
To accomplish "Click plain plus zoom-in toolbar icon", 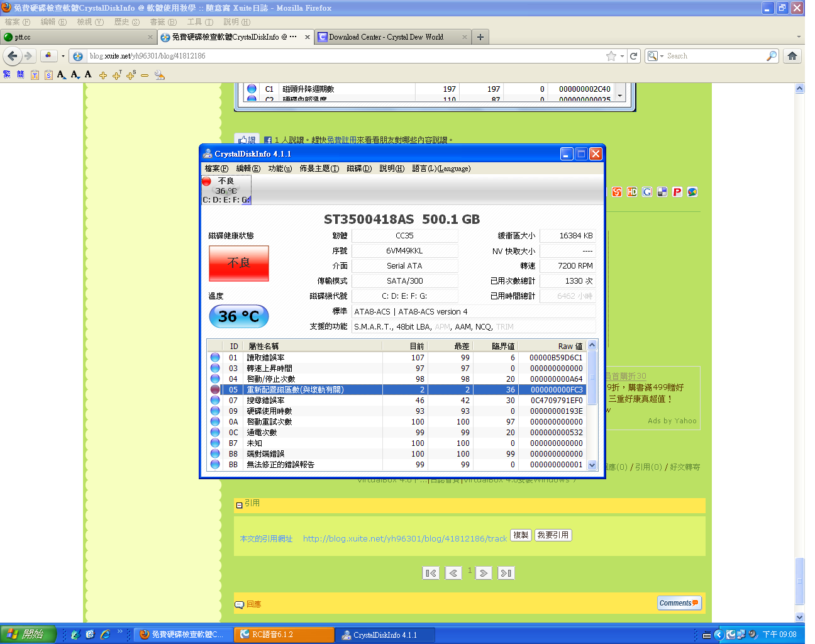I will pyautogui.click(x=103, y=75).
